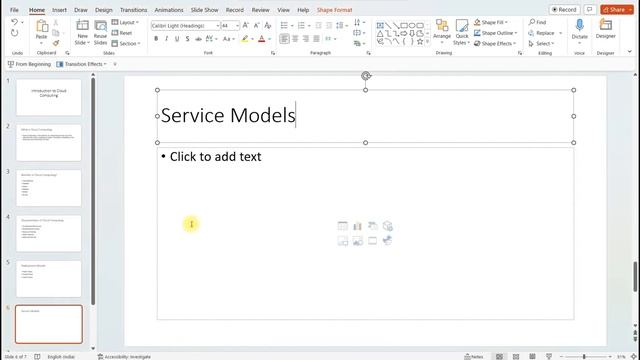Select the star shape in shapes gallery
The image size is (640, 360).
(x=420, y=42)
